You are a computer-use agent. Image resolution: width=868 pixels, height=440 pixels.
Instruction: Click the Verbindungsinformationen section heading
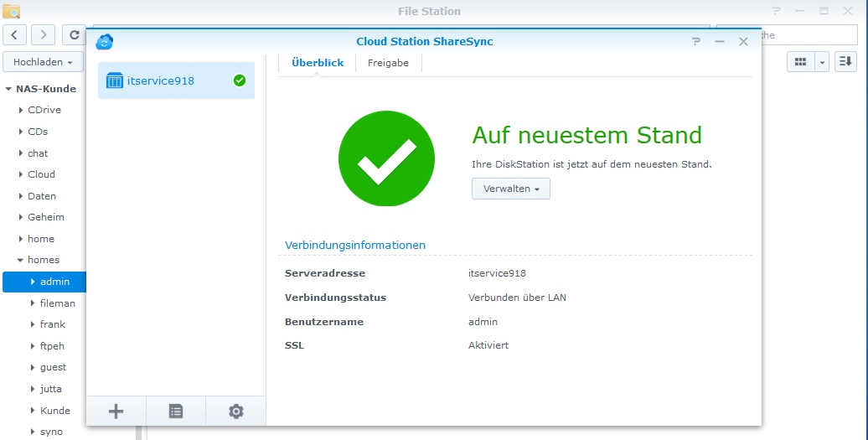point(355,245)
